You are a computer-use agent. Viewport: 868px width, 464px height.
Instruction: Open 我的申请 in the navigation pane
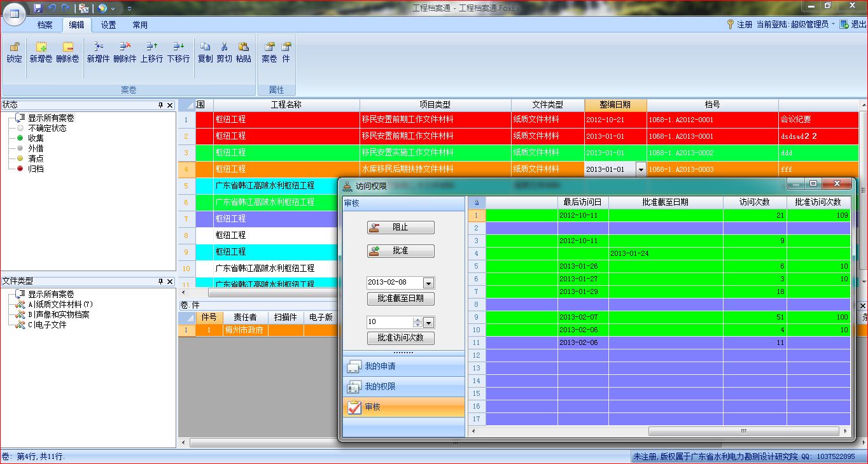(404, 367)
